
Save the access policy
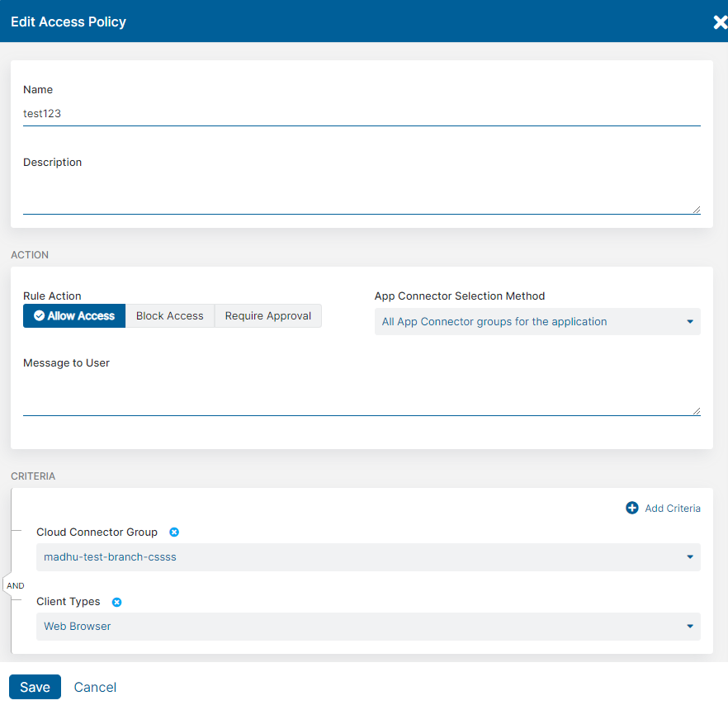click(35, 686)
